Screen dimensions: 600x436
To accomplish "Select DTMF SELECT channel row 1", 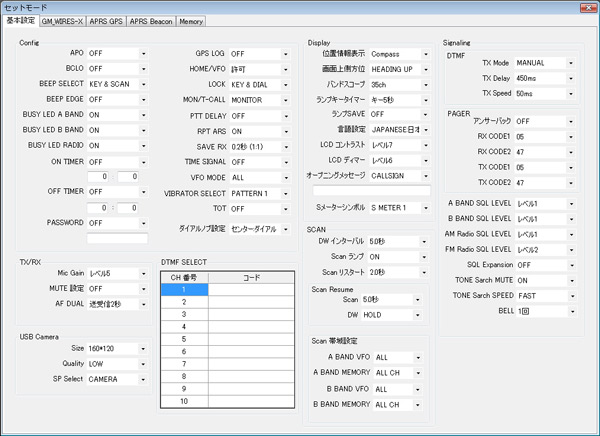I will point(184,290).
